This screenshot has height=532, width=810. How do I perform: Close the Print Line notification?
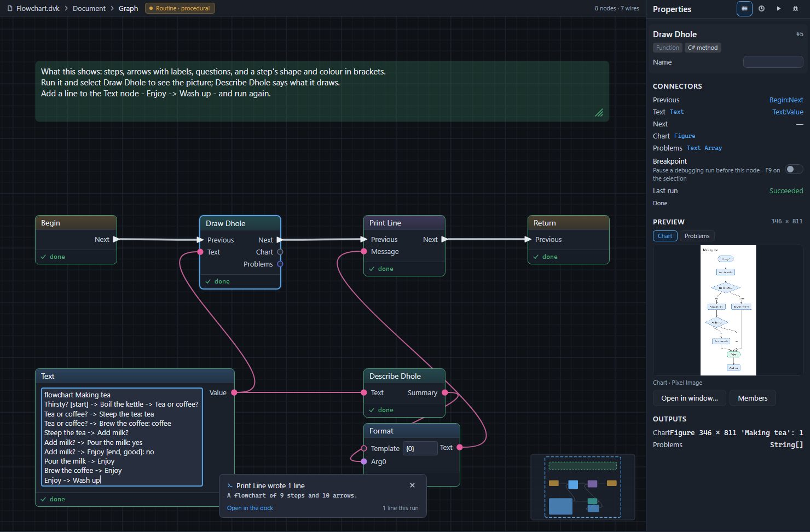pos(412,485)
